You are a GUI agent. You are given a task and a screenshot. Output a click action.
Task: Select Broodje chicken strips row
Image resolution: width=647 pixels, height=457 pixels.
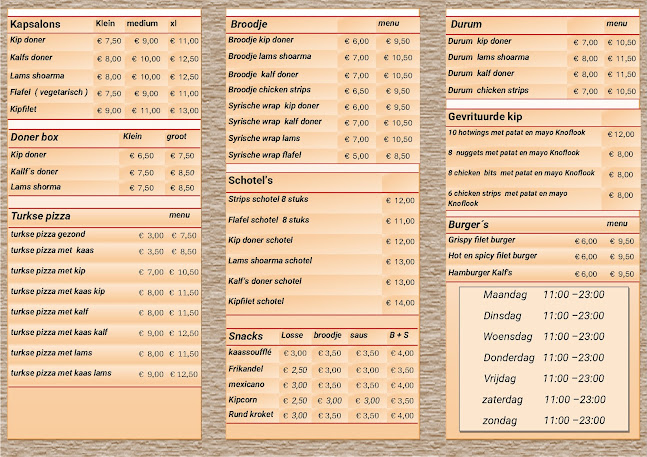269,90
